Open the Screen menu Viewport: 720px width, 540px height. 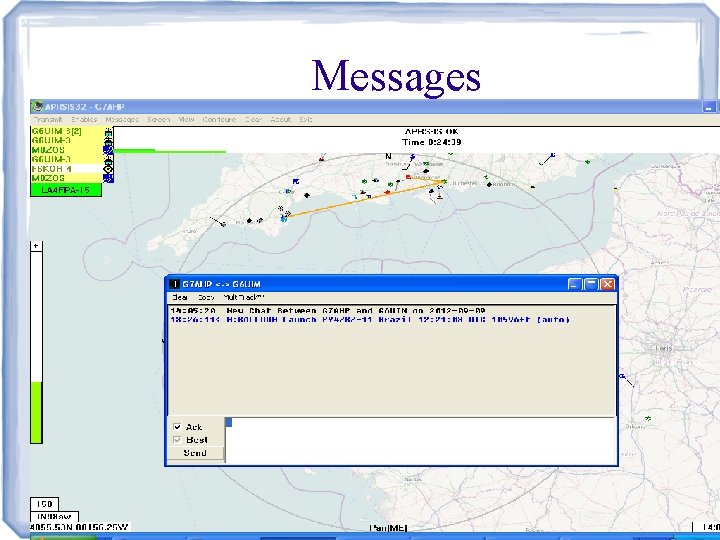point(159,119)
